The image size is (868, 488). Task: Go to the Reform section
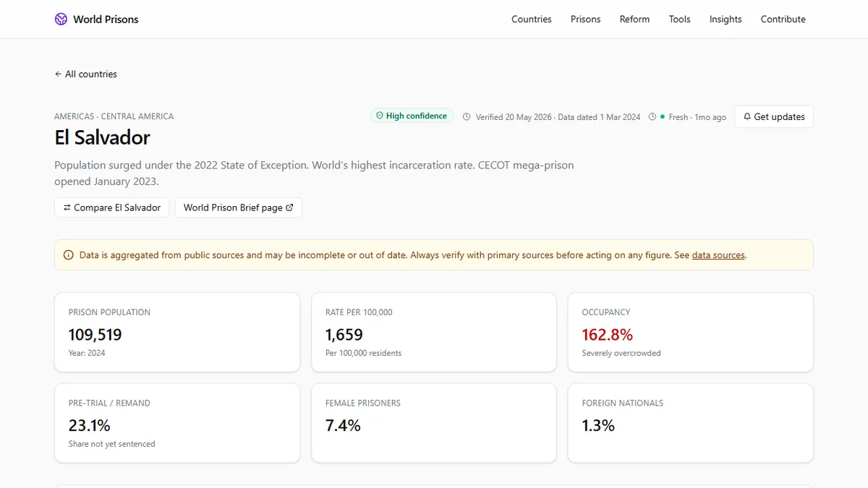[634, 20]
